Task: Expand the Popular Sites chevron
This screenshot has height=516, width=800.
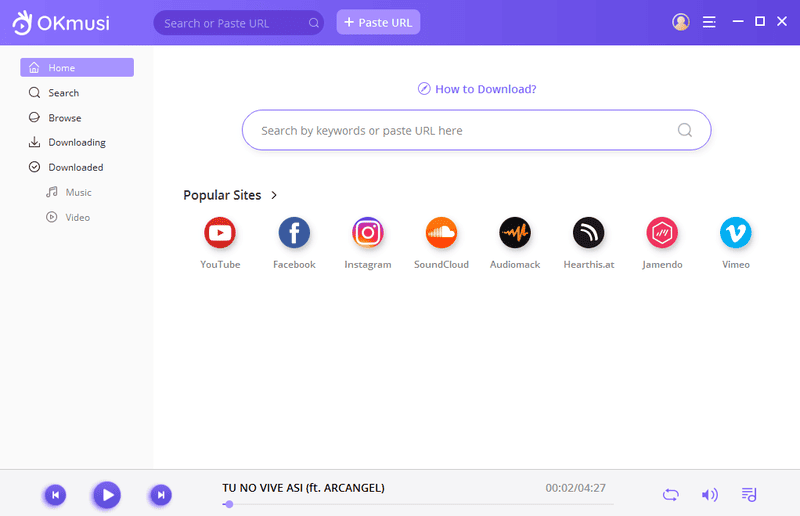Action: point(274,195)
